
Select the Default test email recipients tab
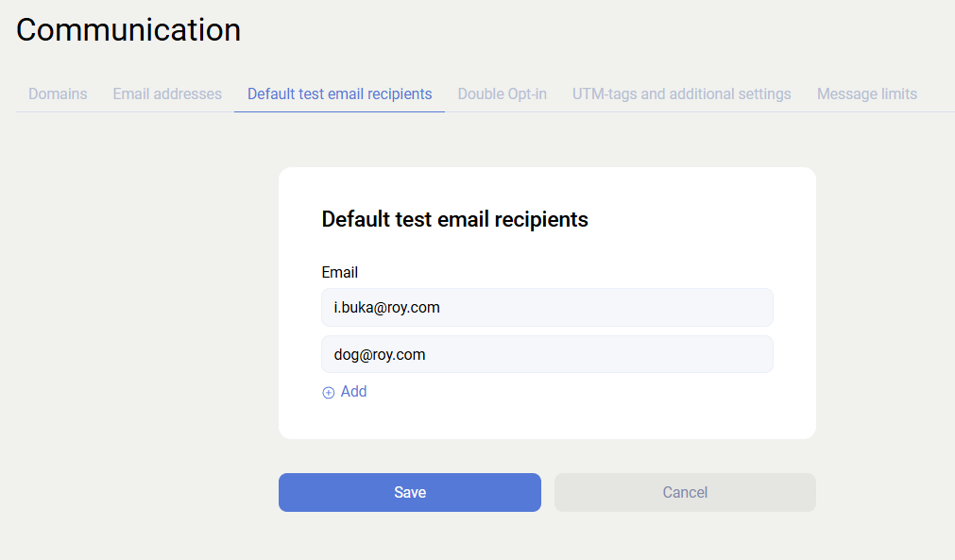(x=339, y=94)
